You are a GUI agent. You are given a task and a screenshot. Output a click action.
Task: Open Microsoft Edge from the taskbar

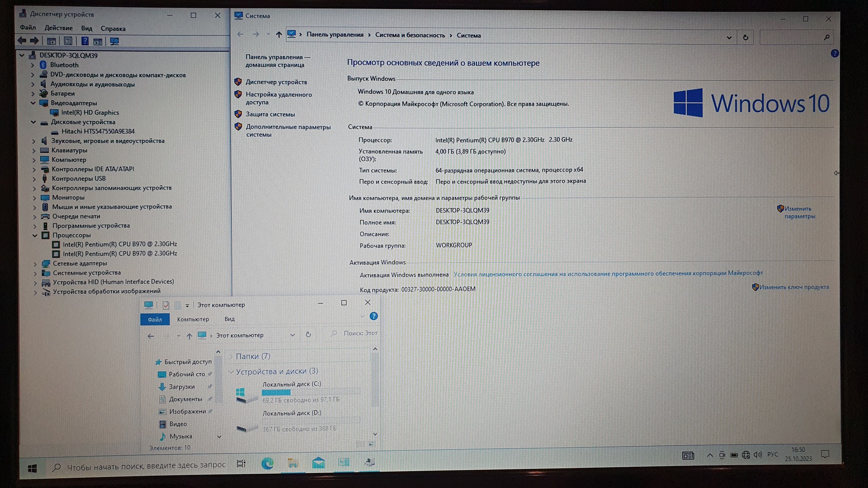pos(267,463)
